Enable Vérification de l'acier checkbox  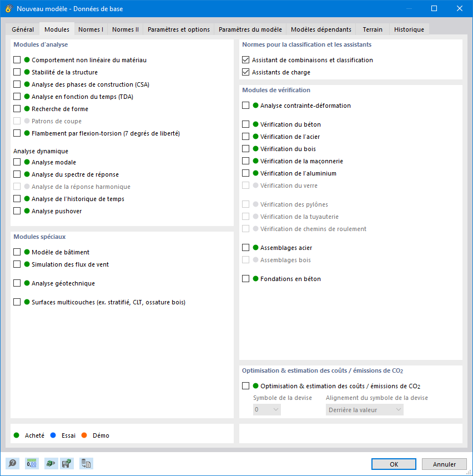point(246,136)
